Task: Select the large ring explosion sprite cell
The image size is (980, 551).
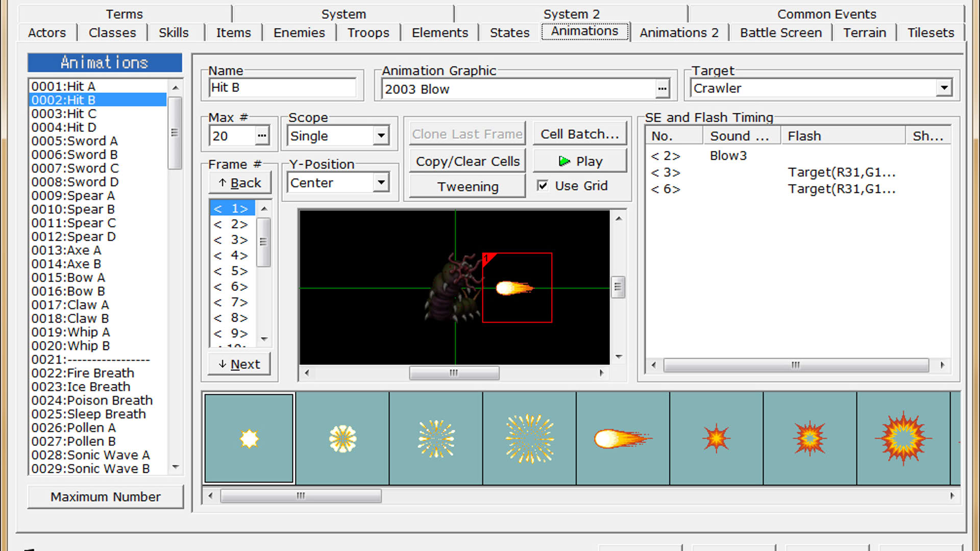Action: pyautogui.click(x=903, y=438)
